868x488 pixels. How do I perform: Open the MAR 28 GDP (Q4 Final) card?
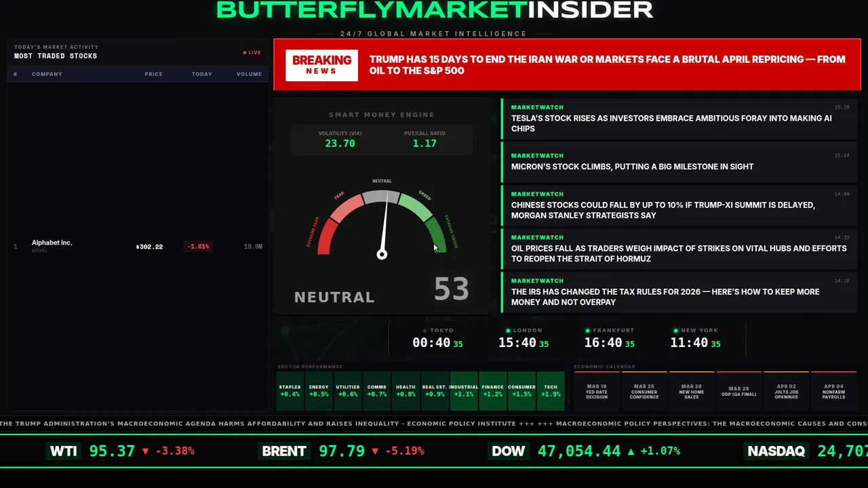(x=739, y=391)
